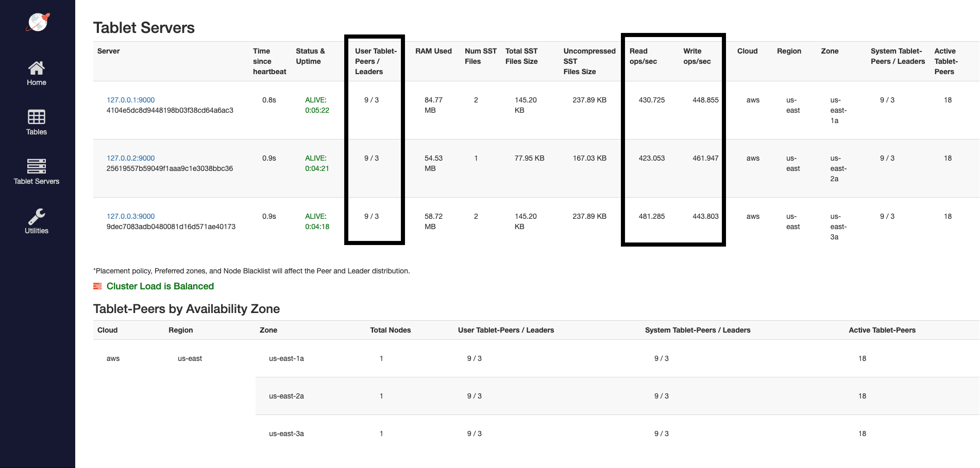Click the Write ops/sec column header

(697, 56)
